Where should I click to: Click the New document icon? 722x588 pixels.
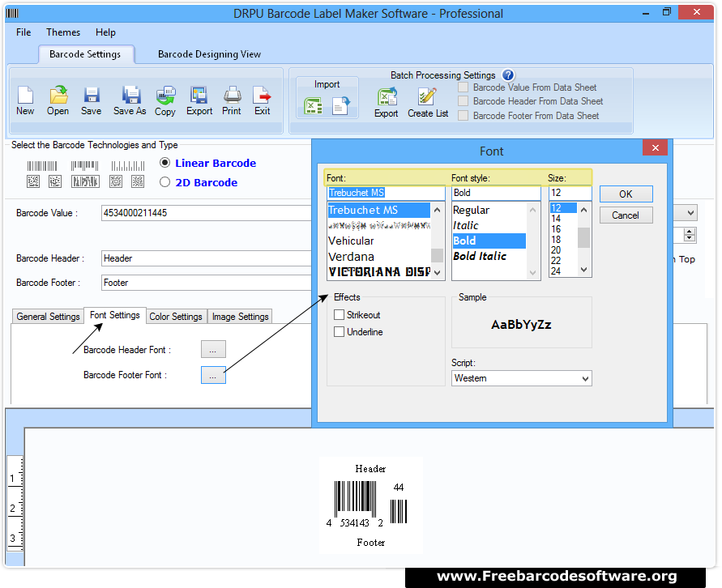[x=25, y=96]
